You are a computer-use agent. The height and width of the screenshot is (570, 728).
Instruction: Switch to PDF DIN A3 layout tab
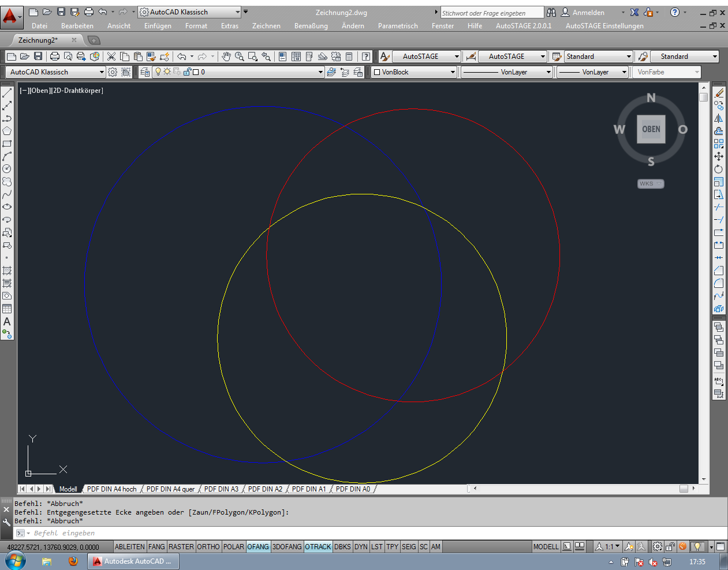(221, 489)
